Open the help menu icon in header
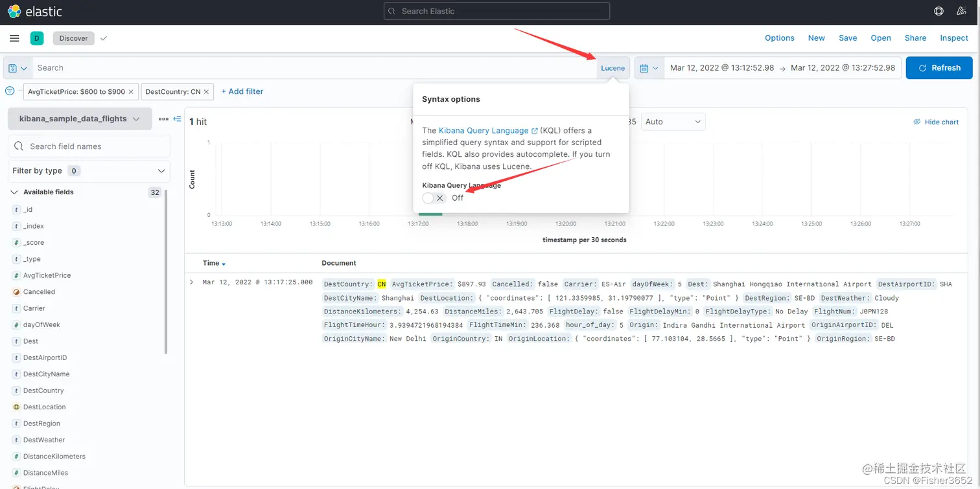The height and width of the screenshot is (489, 980). pos(939,11)
